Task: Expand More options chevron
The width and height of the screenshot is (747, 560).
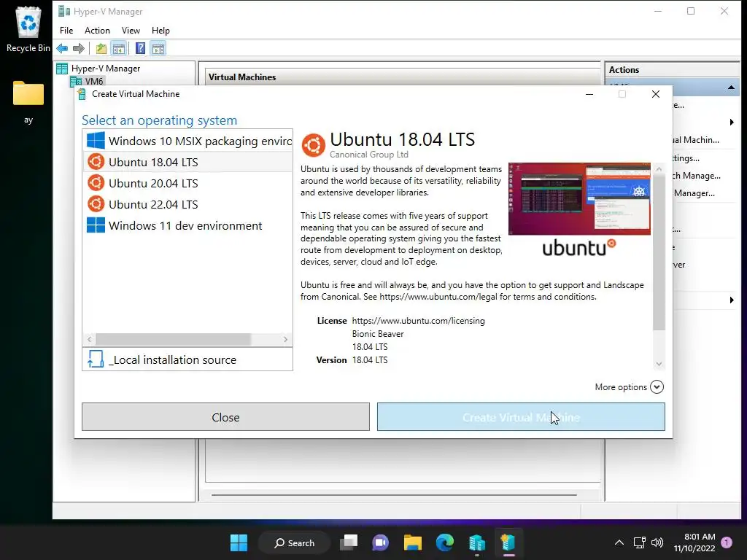Action: [657, 386]
